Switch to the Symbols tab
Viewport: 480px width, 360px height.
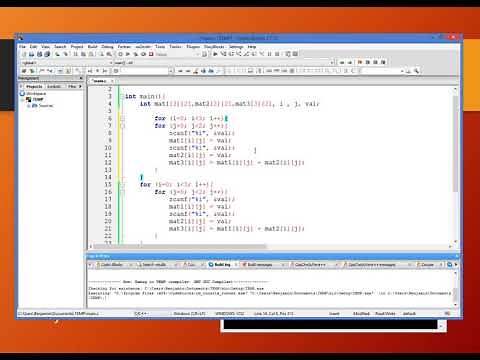(54, 87)
